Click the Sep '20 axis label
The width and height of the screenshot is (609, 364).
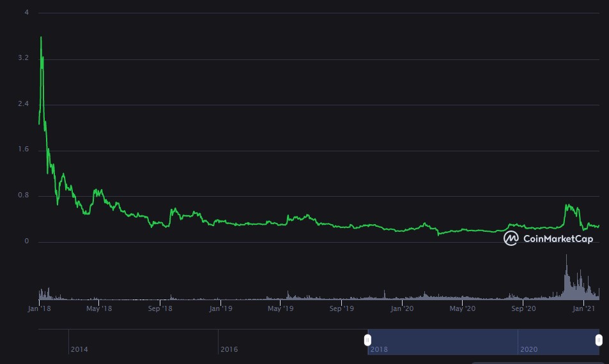[523, 308]
